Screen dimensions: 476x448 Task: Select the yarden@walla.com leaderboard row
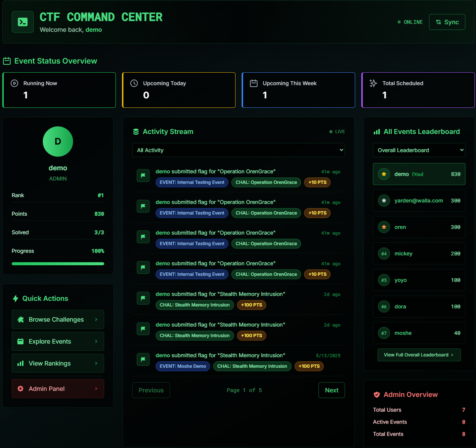click(x=419, y=201)
